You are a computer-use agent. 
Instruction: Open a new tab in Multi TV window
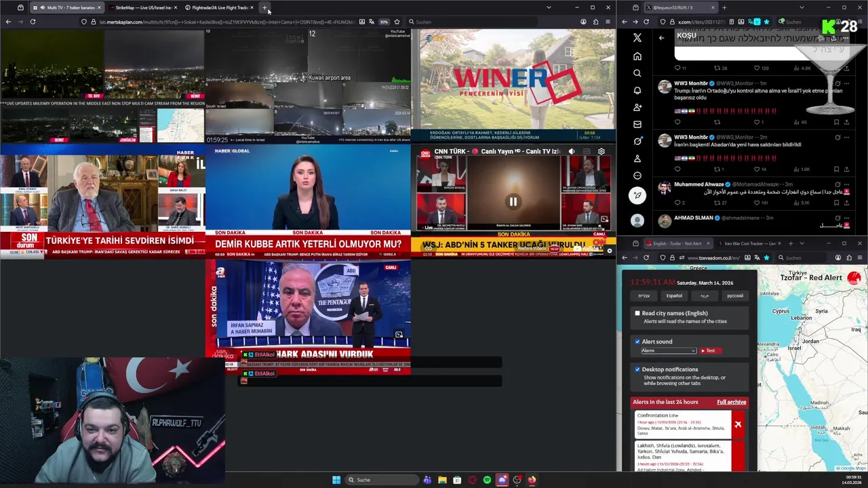click(x=265, y=7)
